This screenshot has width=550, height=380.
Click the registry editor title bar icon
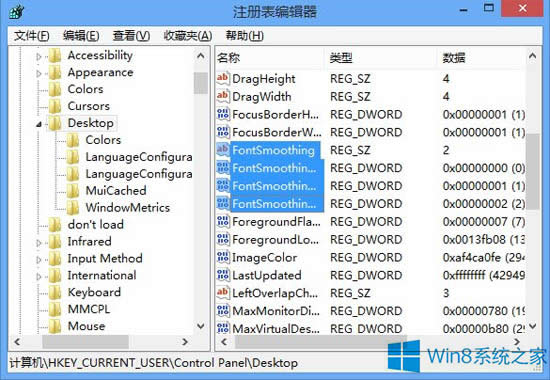pyautogui.click(x=16, y=11)
